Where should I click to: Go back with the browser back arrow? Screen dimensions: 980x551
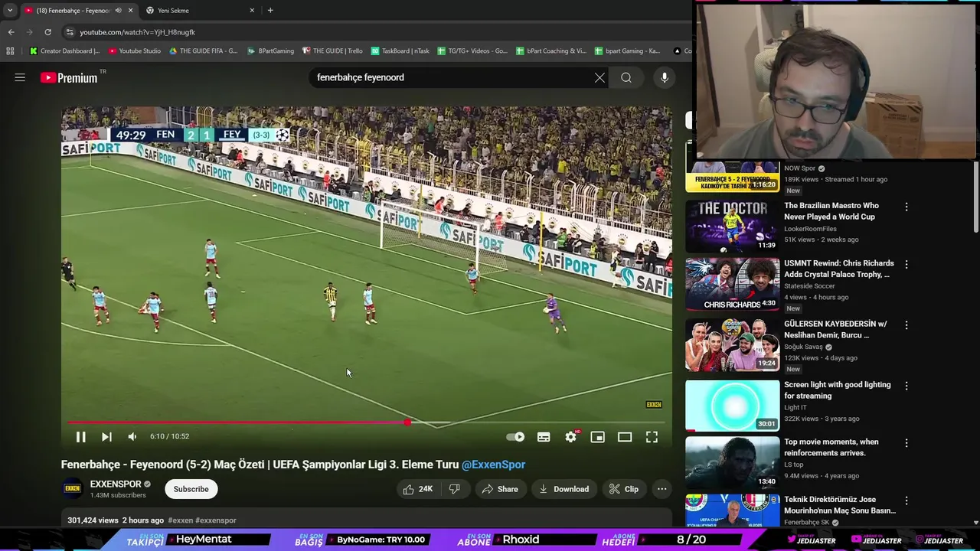[11, 32]
